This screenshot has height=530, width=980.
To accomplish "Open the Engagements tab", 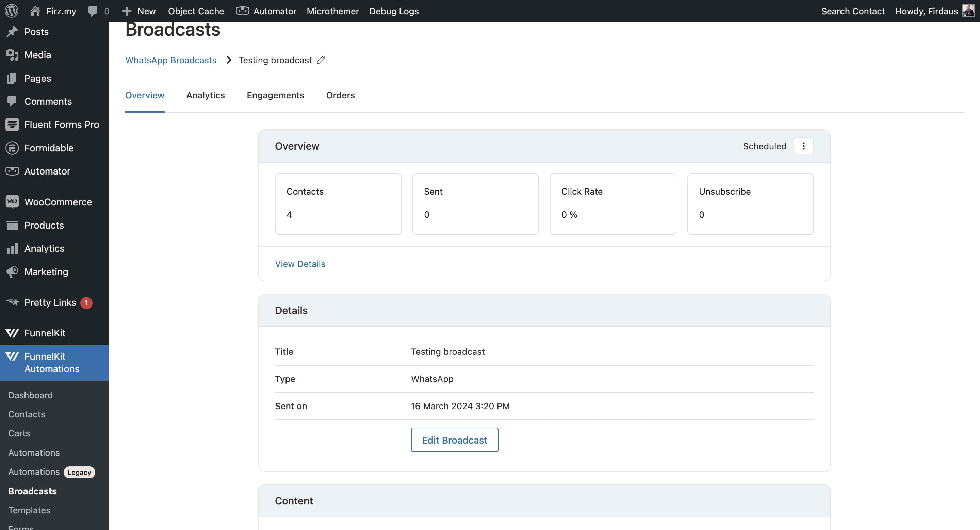I will (x=275, y=95).
